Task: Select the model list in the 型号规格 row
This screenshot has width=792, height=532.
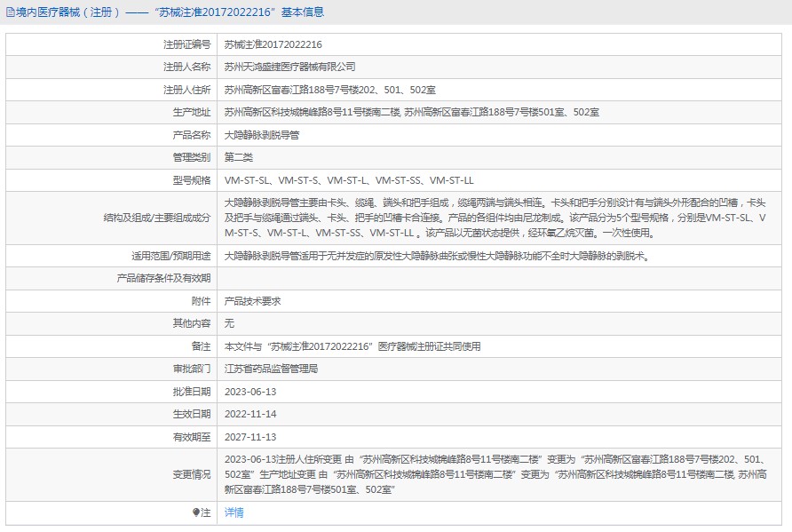Action: (349, 180)
